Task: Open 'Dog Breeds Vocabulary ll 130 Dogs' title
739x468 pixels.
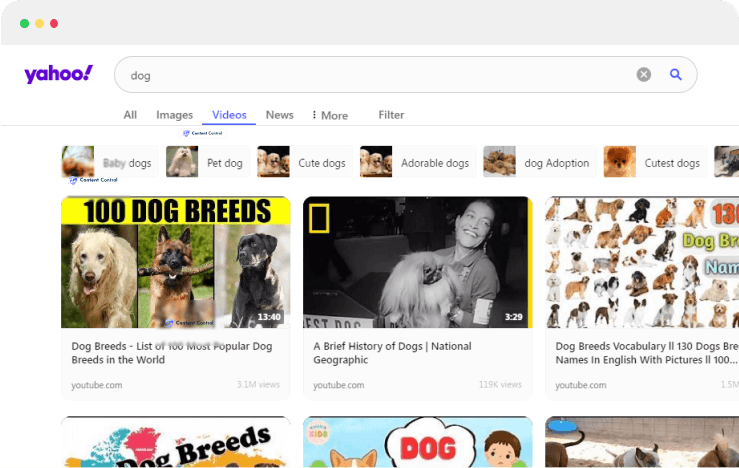Action: [647, 353]
